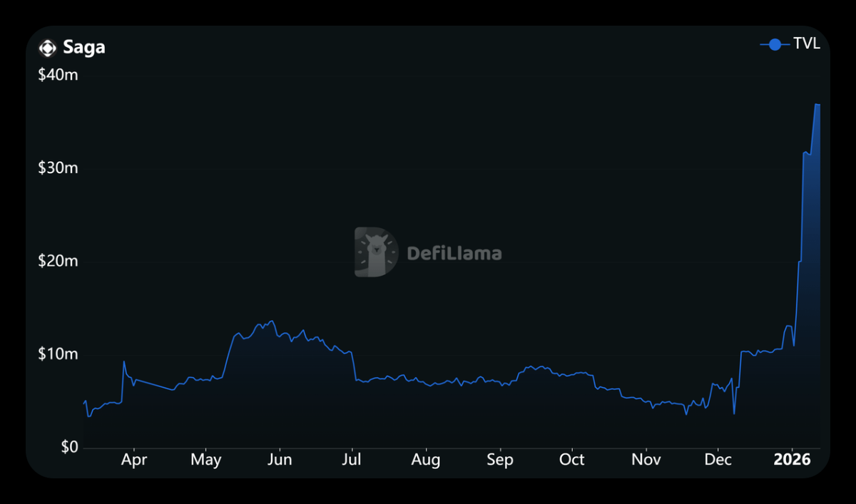856x504 pixels.
Task: Click the Aug date label
Action: pyautogui.click(x=426, y=460)
